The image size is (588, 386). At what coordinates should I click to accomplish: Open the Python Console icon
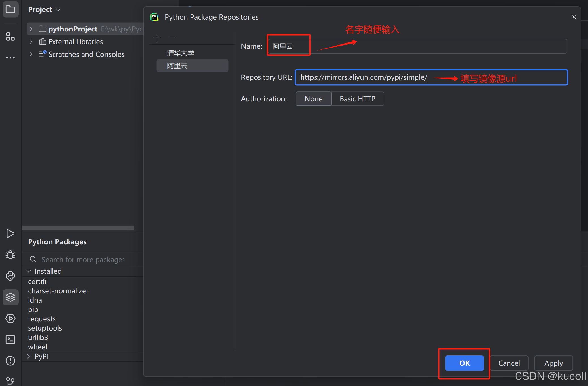click(10, 276)
